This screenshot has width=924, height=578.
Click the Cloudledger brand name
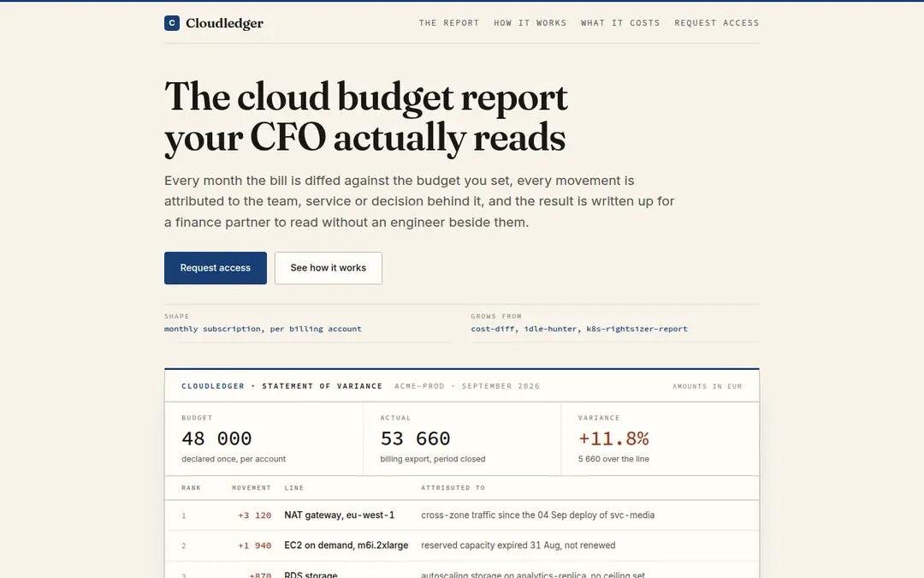click(x=224, y=23)
